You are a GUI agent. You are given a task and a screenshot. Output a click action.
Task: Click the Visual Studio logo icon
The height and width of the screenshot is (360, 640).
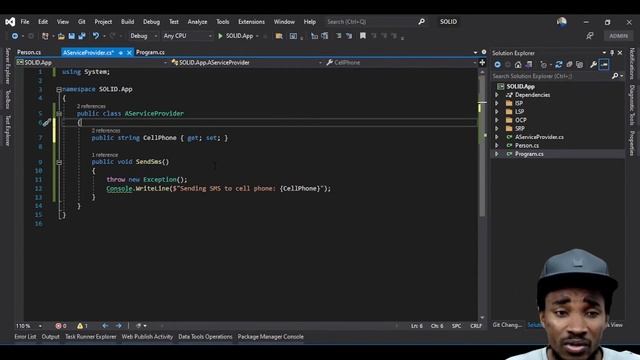click(x=10, y=22)
